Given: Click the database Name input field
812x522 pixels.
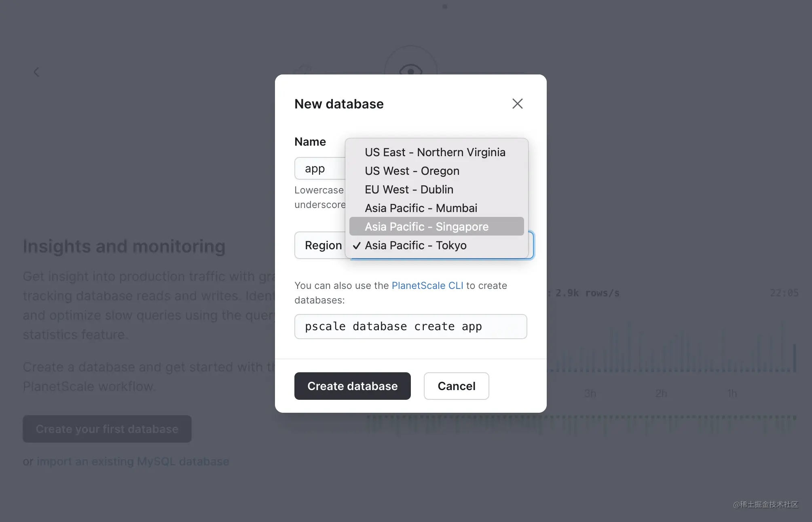Looking at the screenshot, I should click(x=320, y=168).
